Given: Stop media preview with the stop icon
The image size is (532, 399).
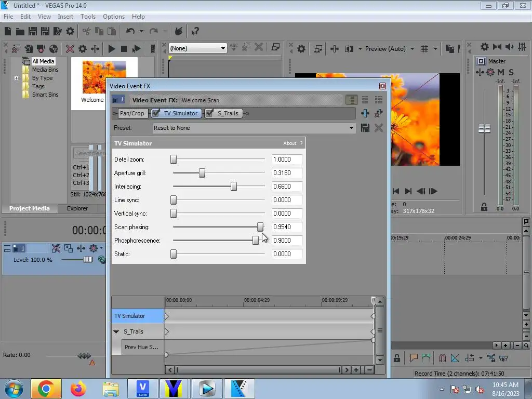Looking at the screenshot, I should click(124, 49).
